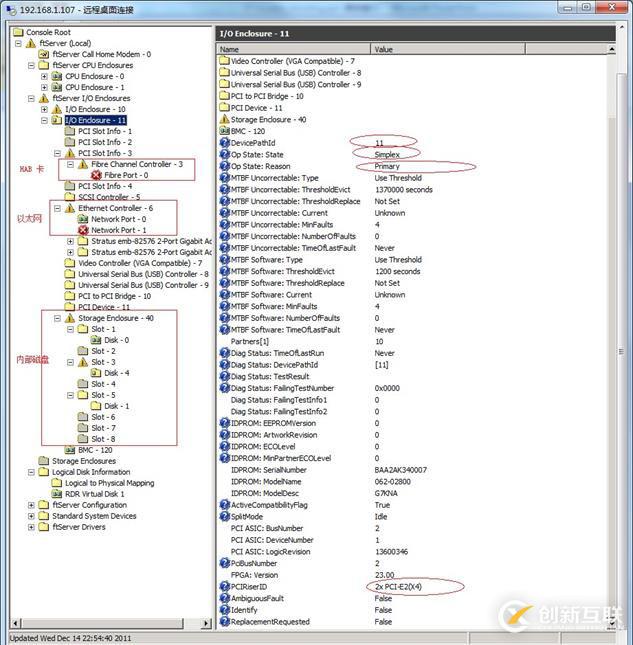
Task: Click the help icon beside Op State: State
Action: click(224, 154)
